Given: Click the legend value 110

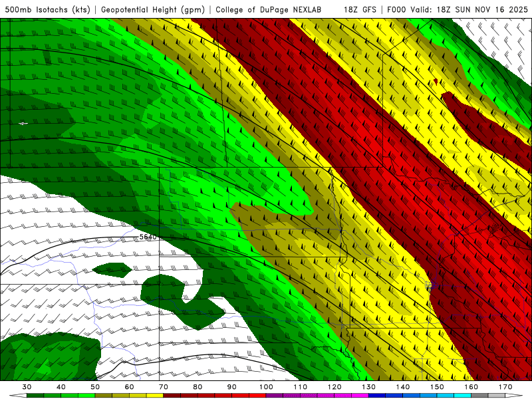Looking at the screenshot, I should (x=301, y=387).
